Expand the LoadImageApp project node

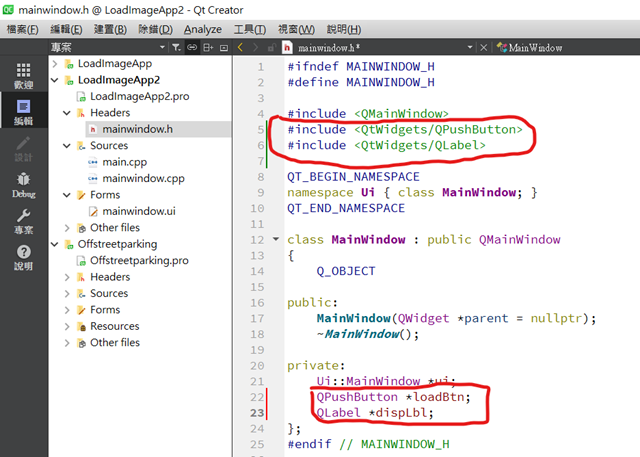[x=56, y=64]
